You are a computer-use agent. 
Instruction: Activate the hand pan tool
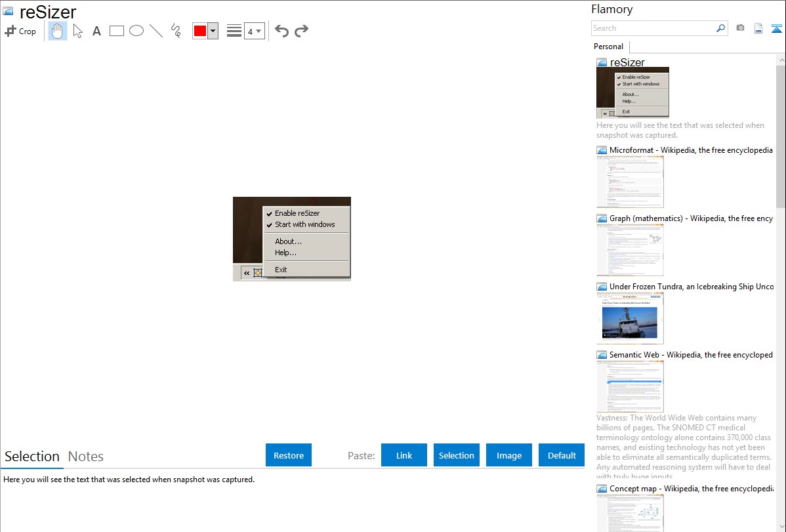coord(58,31)
